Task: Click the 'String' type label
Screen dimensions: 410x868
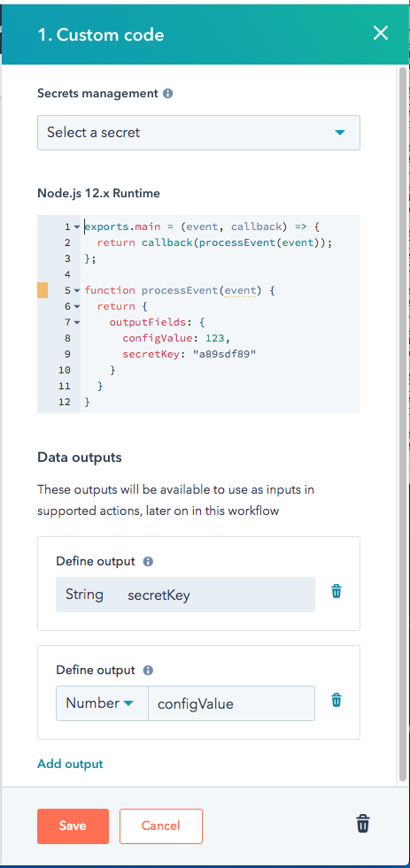Action: [x=84, y=595]
